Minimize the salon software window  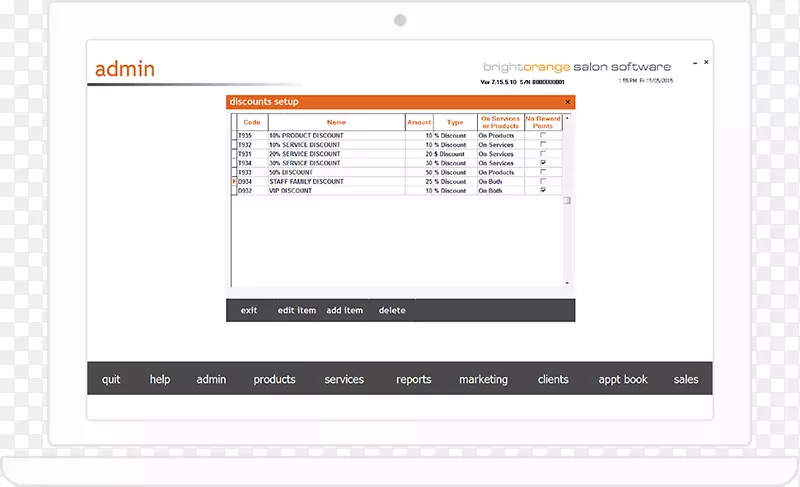(692, 62)
